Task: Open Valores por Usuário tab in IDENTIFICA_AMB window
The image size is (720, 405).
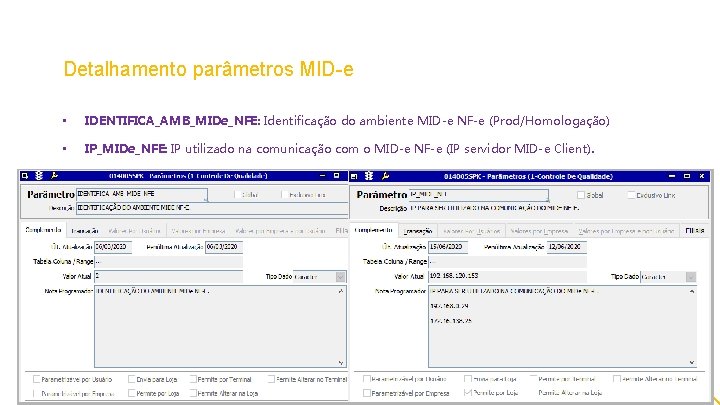Action: click(x=135, y=231)
